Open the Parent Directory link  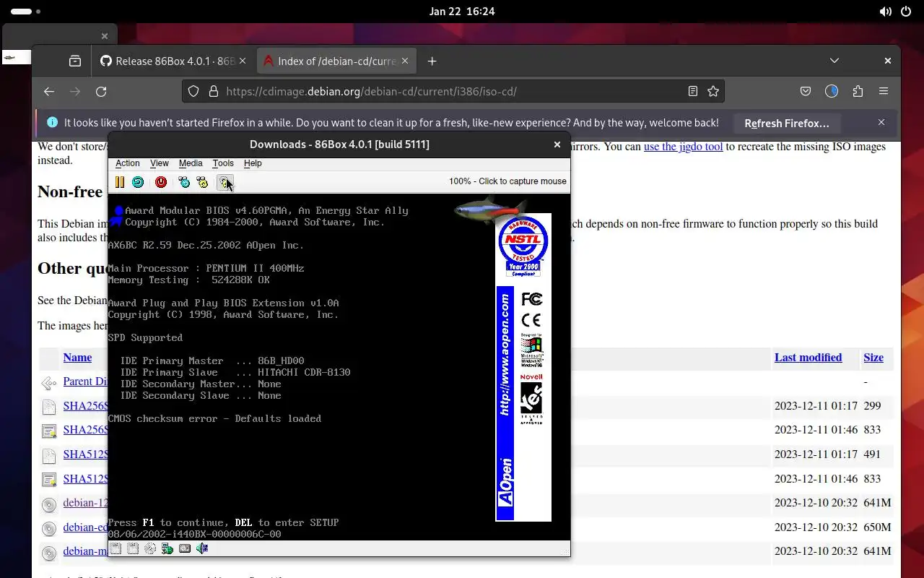click(85, 381)
